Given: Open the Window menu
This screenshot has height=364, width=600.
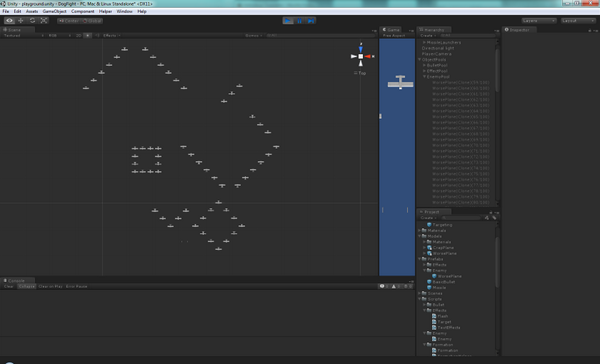Looking at the screenshot, I should pyautogui.click(x=124, y=11).
